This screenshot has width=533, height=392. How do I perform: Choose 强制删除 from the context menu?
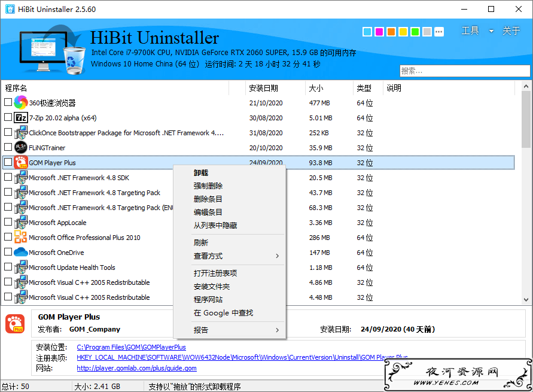coord(230,186)
